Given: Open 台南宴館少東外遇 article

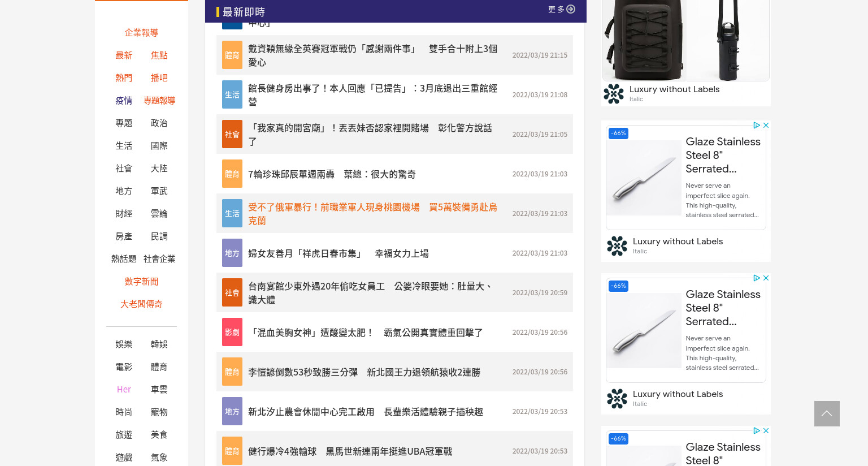Looking at the screenshot, I should [x=370, y=293].
